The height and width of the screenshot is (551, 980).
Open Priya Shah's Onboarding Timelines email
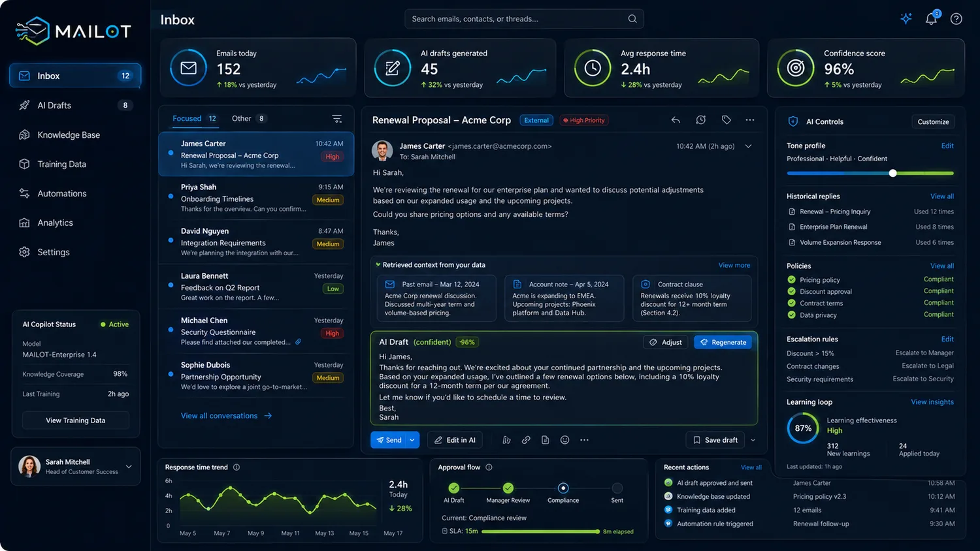pos(256,198)
